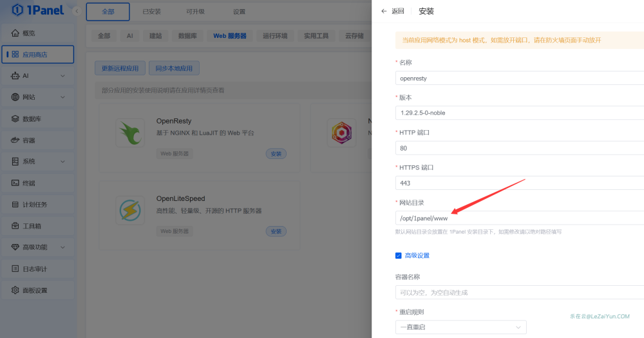Viewport: 644px width, 338px height.
Task: Select the 建站 category filter
Action: [155, 35]
